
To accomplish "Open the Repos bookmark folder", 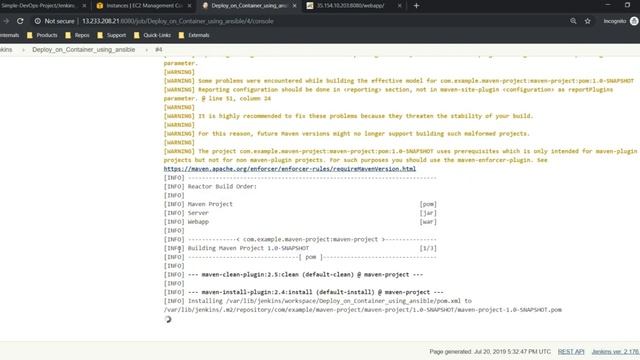I will pyautogui.click(x=78, y=35).
